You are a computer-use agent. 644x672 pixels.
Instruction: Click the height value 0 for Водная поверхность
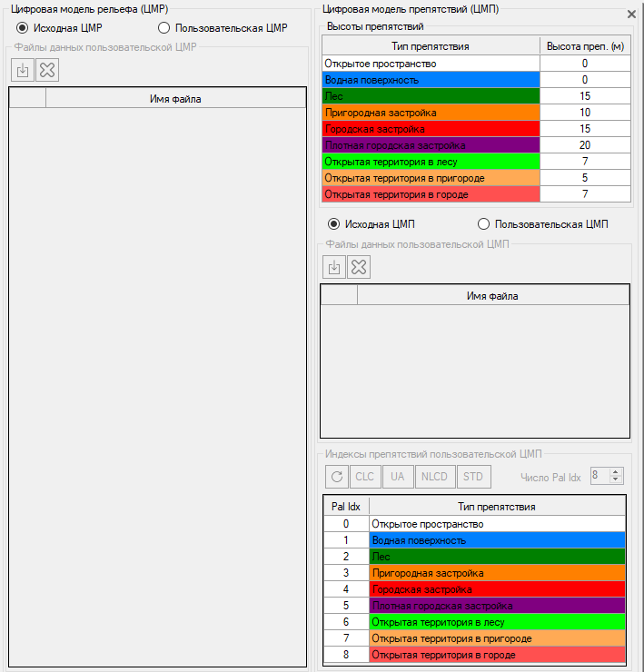585,80
